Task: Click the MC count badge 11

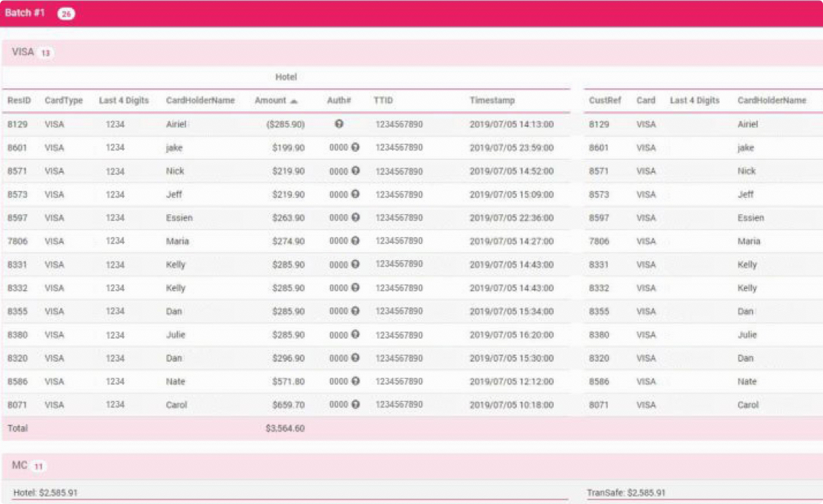Action: coord(39,466)
